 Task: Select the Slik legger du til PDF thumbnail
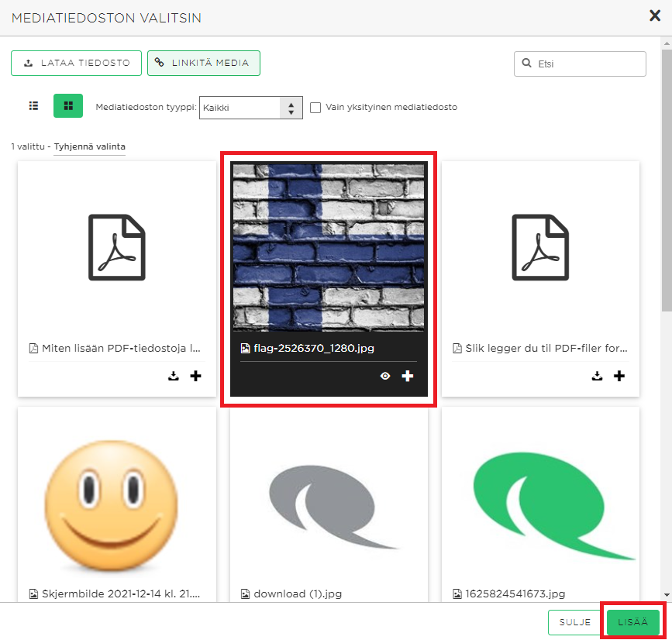pyautogui.click(x=540, y=247)
